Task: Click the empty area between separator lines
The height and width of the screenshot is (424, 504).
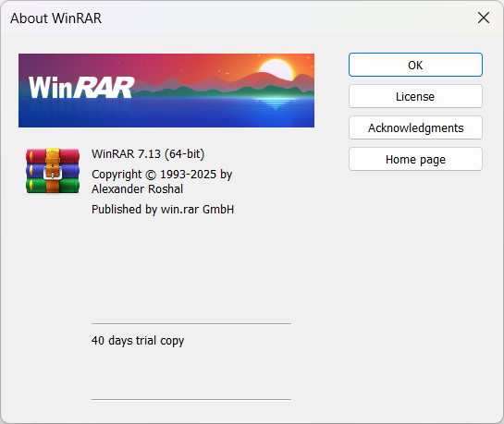Action: click(191, 372)
